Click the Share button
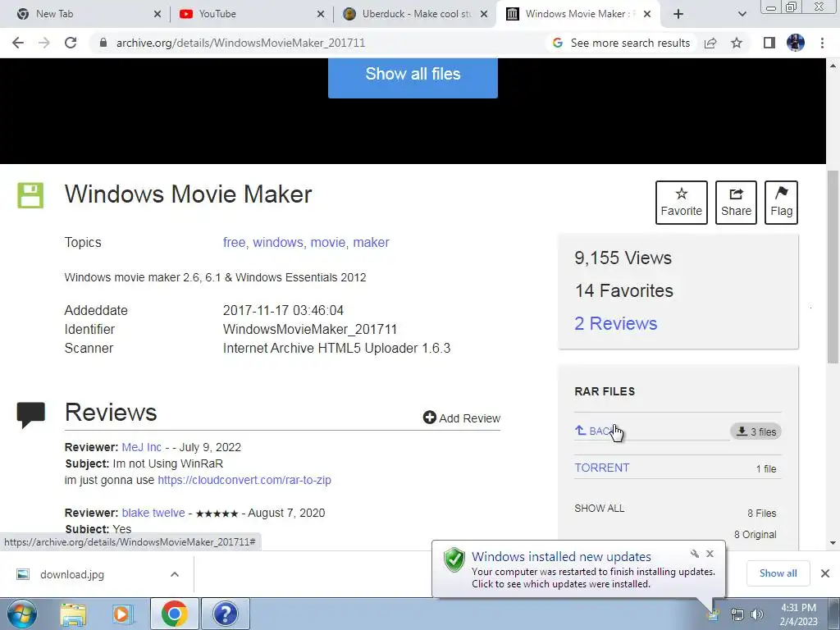The image size is (840, 630). [x=736, y=203]
